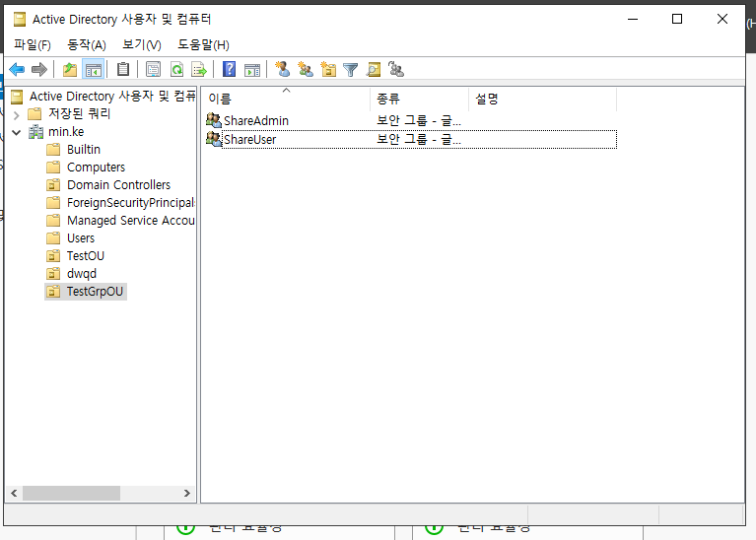The image size is (756, 540).
Task: Find objects with magnifier icon
Action: pyautogui.click(x=374, y=69)
